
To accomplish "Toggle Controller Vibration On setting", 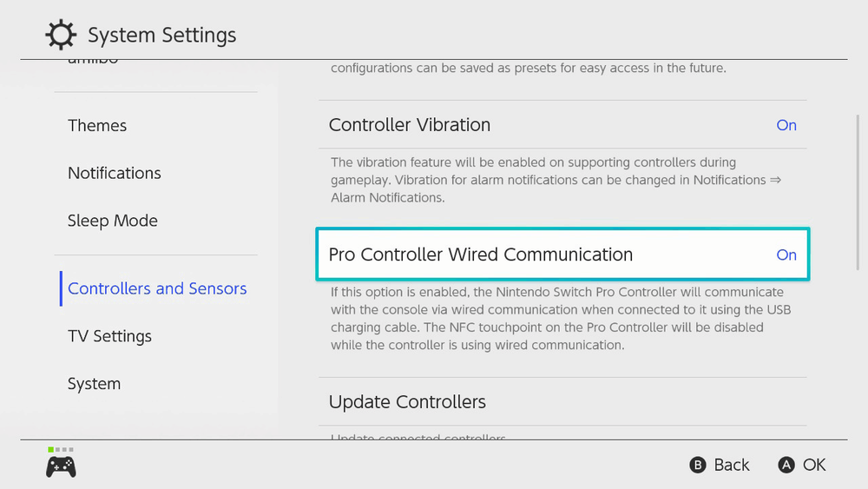I will tap(786, 125).
